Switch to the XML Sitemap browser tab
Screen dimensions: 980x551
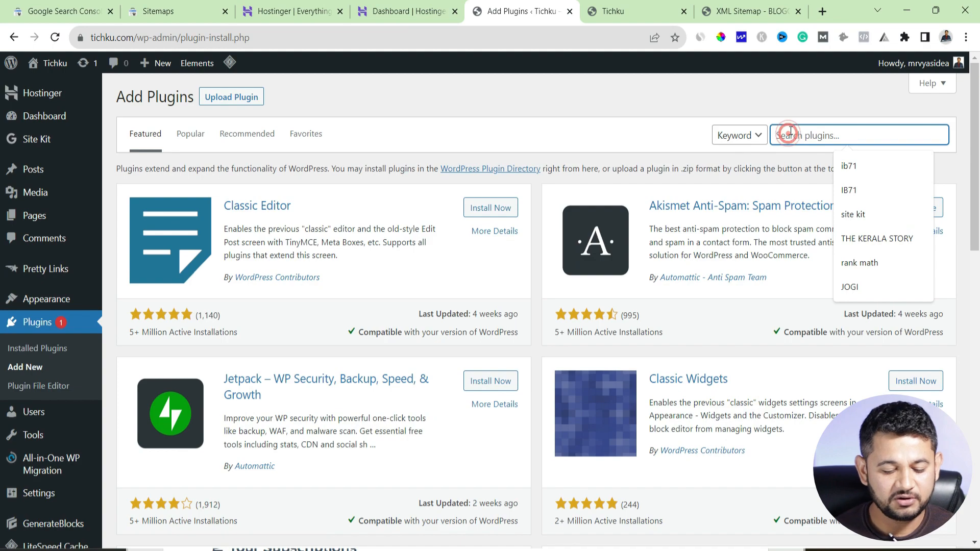tap(751, 11)
